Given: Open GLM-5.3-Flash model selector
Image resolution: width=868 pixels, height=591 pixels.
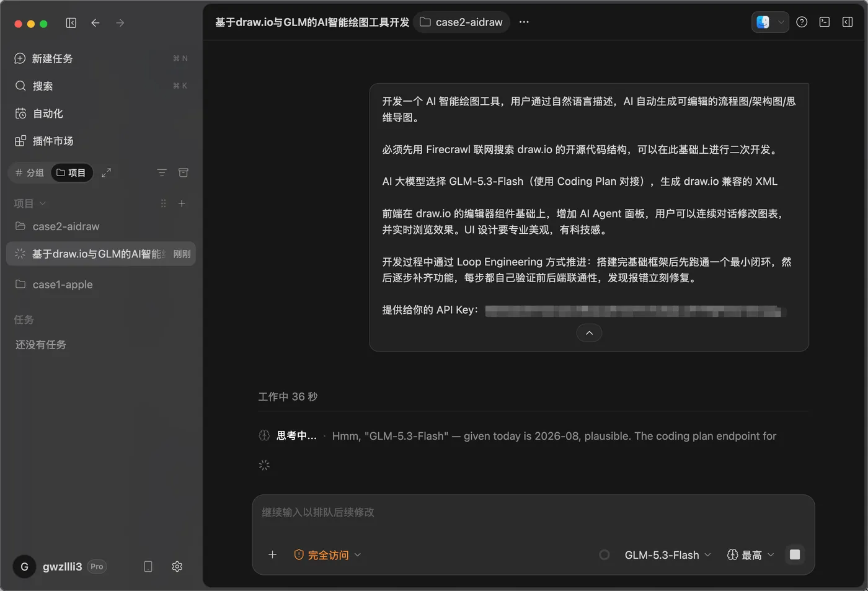Looking at the screenshot, I should pos(668,555).
